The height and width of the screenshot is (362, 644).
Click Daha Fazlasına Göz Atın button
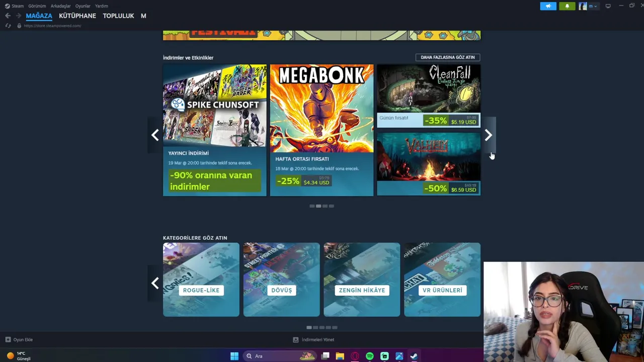click(x=448, y=57)
